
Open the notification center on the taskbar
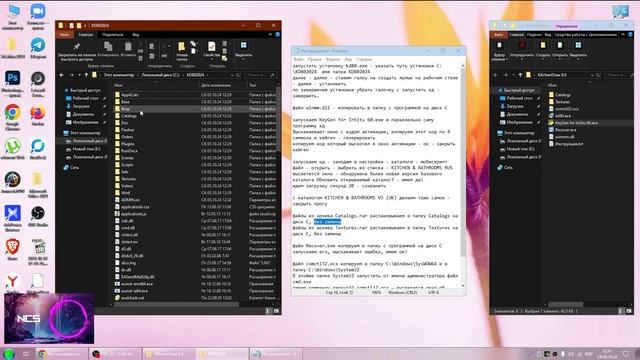626,354
